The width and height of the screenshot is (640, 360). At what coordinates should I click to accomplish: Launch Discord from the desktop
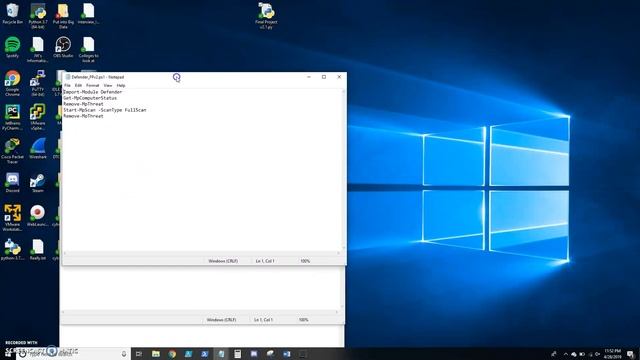pyautogui.click(x=12, y=182)
